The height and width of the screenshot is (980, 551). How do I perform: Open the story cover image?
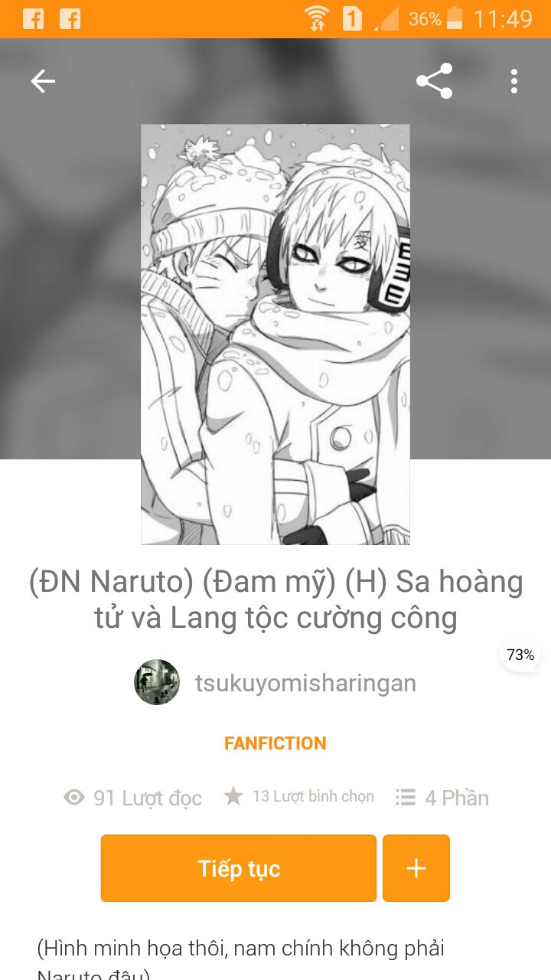275,335
